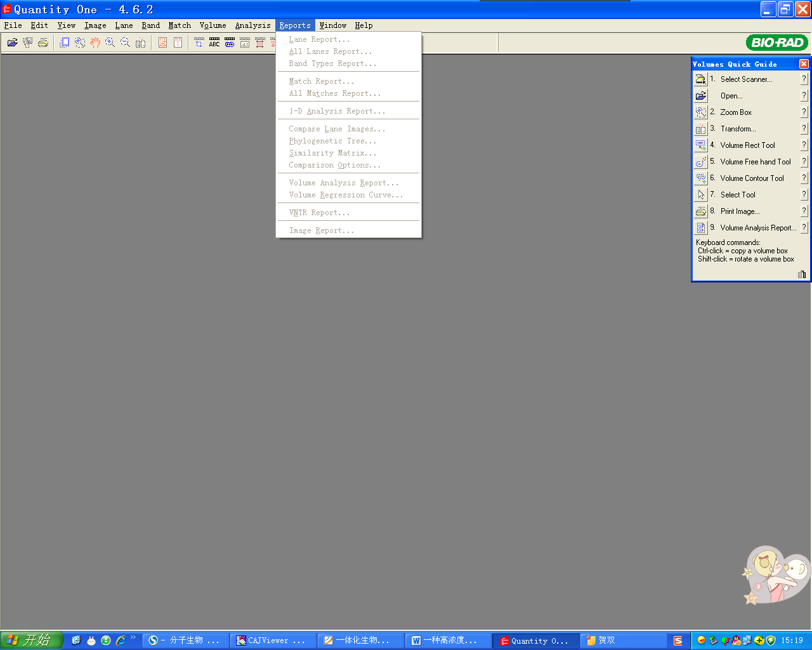Image resolution: width=812 pixels, height=650 pixels.
Task: Open help for Print Image step
Action: click(x=804, y=211)
